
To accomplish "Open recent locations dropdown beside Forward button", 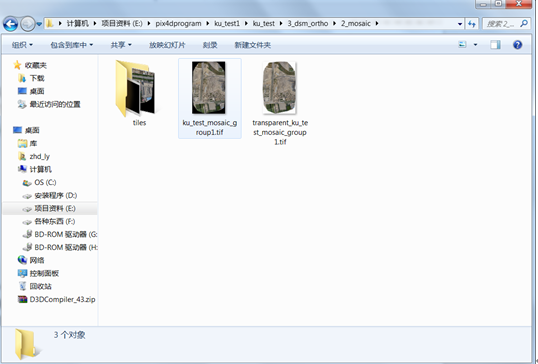I will tap(39, 24).
